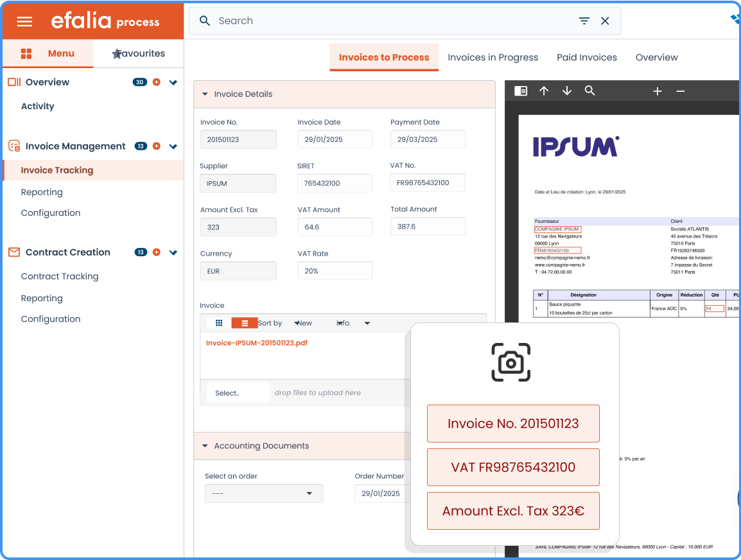
Task: Click the VAT Amount field 64.6
Action: coord(335,227)
